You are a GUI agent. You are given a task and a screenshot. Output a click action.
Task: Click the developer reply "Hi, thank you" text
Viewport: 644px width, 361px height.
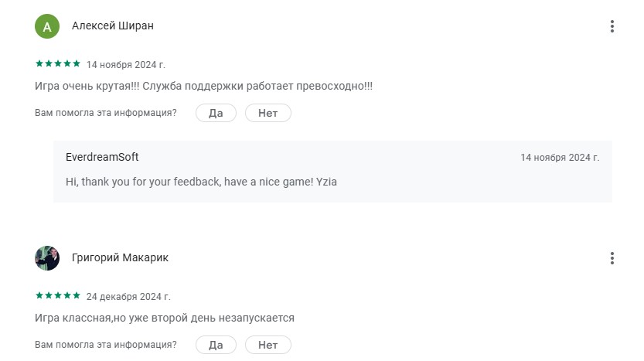pos(201,182)
